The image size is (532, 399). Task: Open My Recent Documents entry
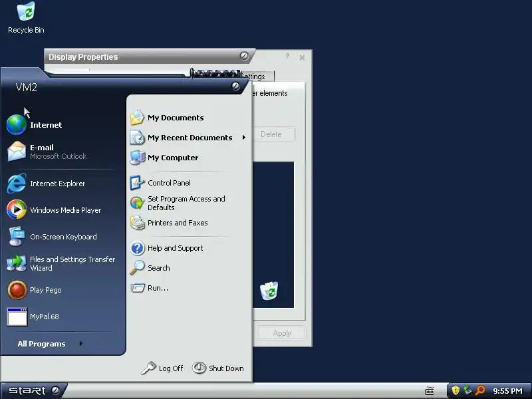tap(189, 138)
